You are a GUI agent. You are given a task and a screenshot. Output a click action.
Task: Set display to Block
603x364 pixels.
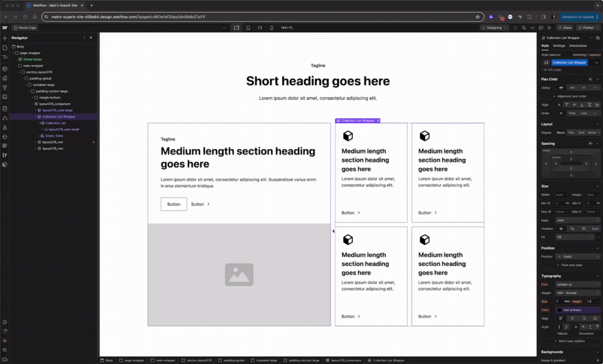coord(561,133)
